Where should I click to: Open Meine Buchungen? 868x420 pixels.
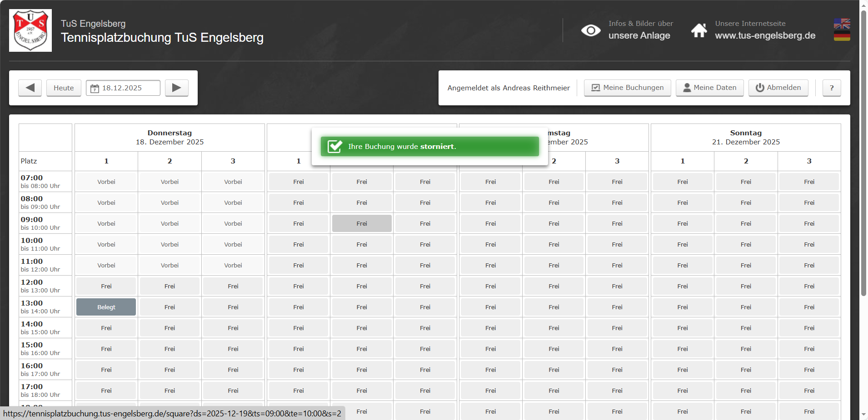(627, 88)
